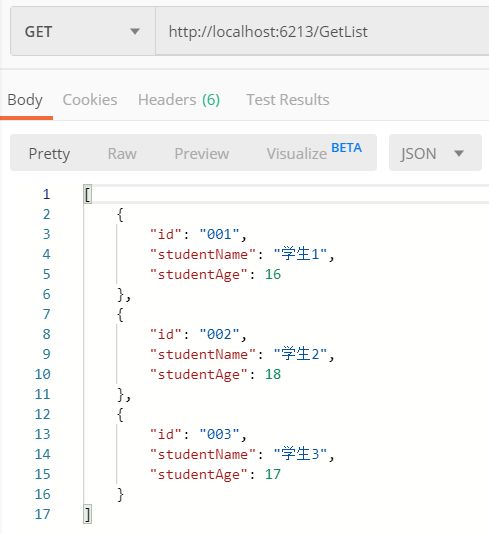Click the studentAge value 17
Image resolution: width=489 pixels, height=534 pixels.
273,474
